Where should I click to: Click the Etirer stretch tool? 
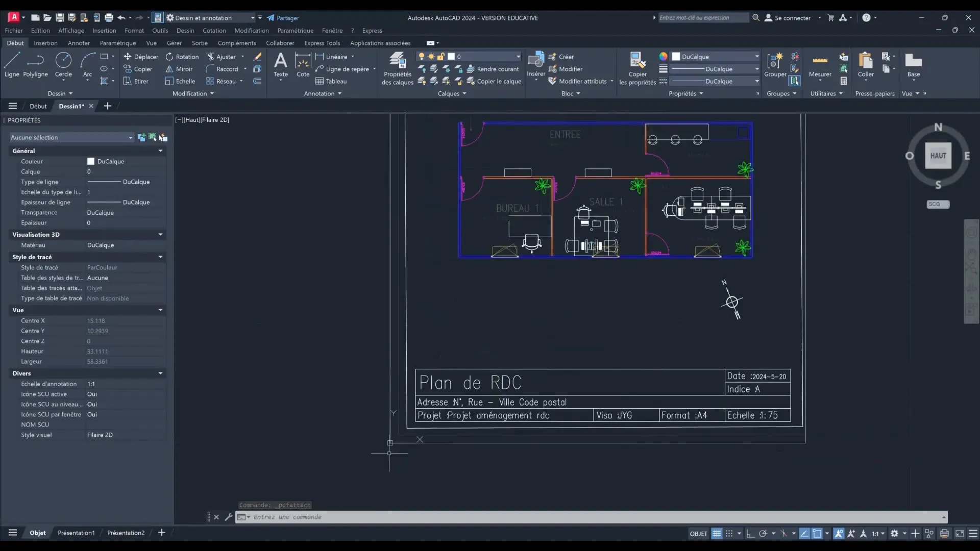[136, 81]
